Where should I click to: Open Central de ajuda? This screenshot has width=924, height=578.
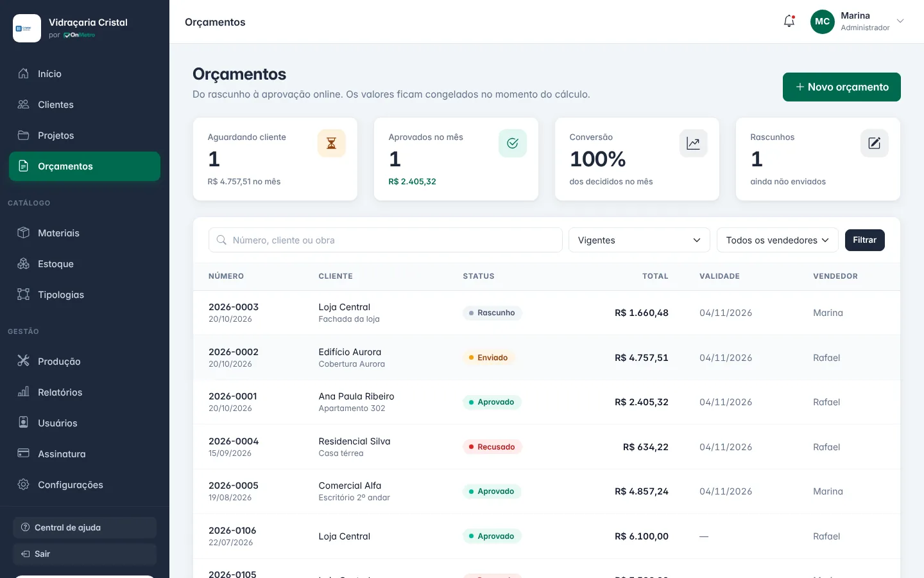85,528
